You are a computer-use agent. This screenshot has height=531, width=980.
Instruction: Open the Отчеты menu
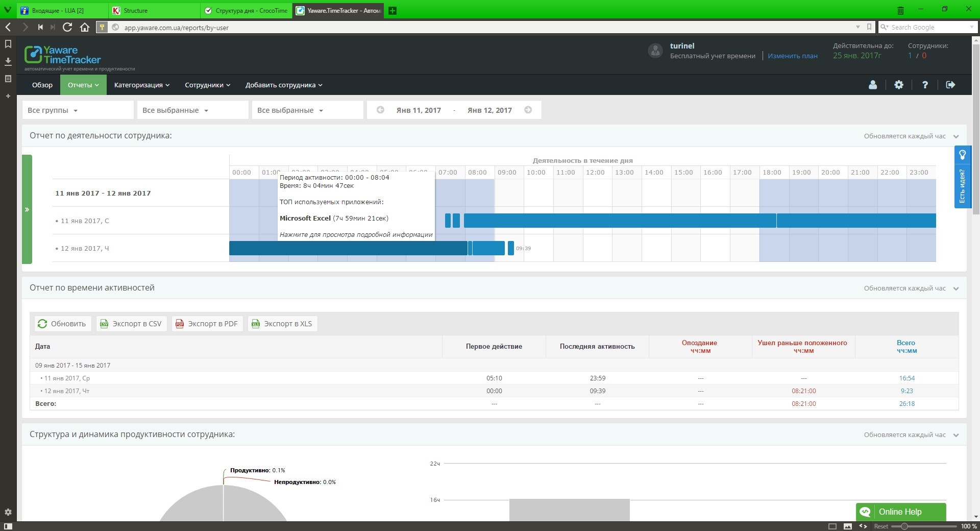[x=83, y=85]
